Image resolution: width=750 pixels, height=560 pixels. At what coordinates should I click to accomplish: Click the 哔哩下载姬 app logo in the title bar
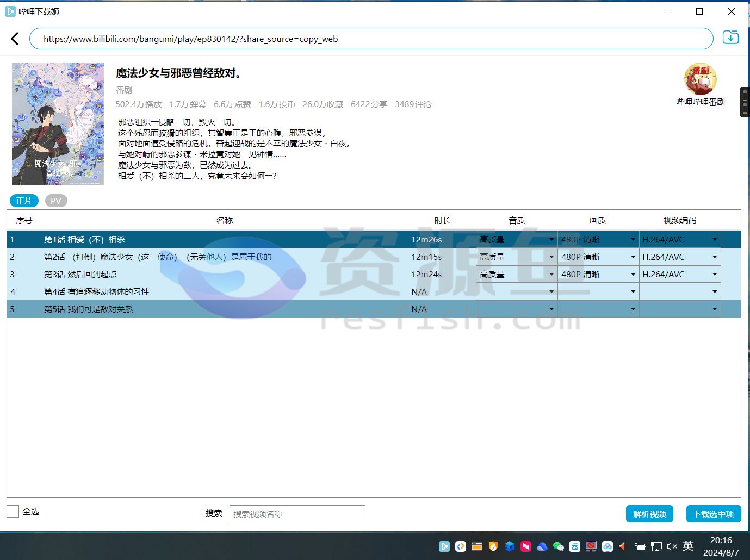coord(10,11)
